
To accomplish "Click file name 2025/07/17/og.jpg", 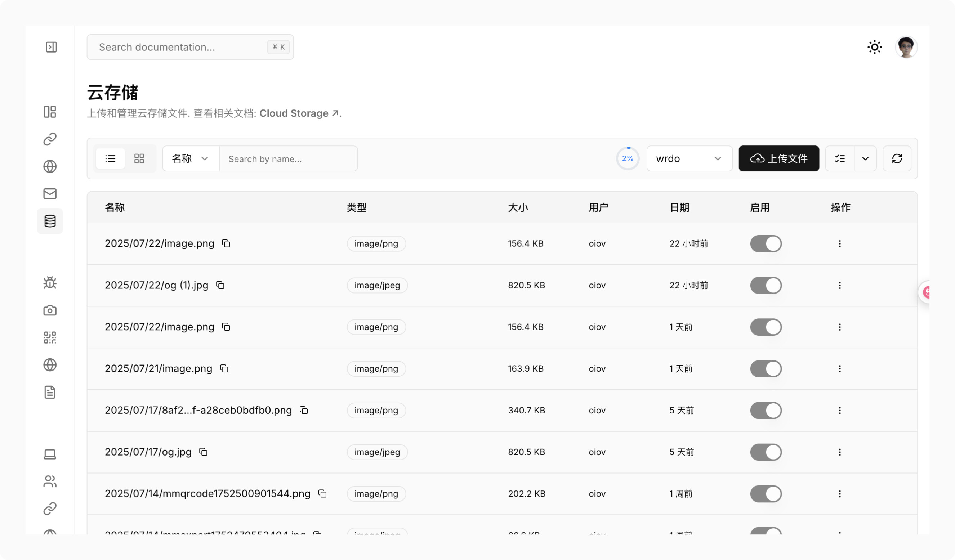I will 148,452.
